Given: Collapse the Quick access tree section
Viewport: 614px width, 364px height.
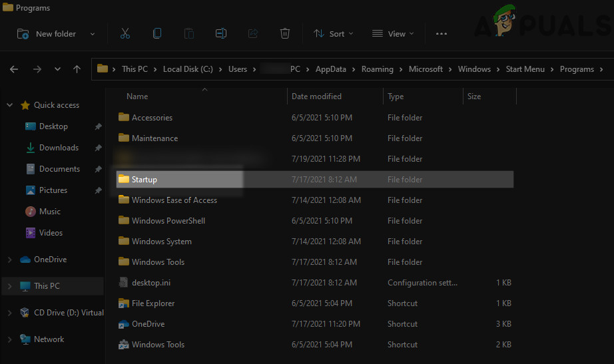Looking at the screenshot, I should (x=9, y=105).
